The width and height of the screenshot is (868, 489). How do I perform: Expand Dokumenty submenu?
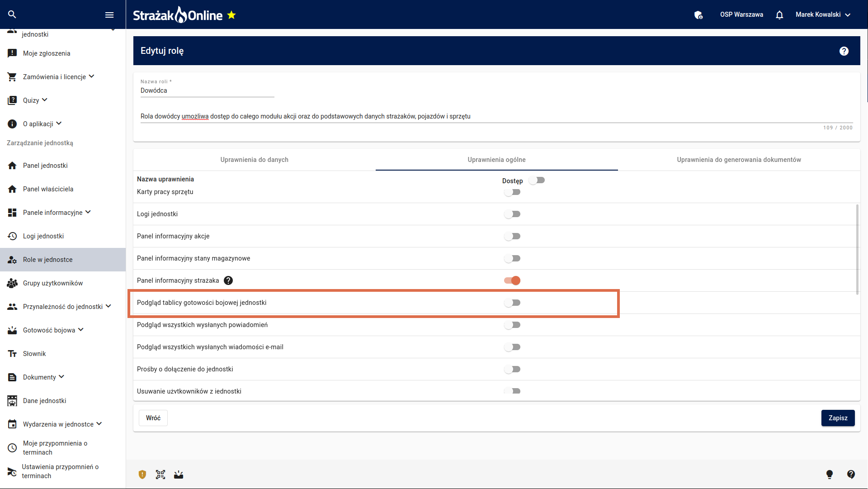61,377
